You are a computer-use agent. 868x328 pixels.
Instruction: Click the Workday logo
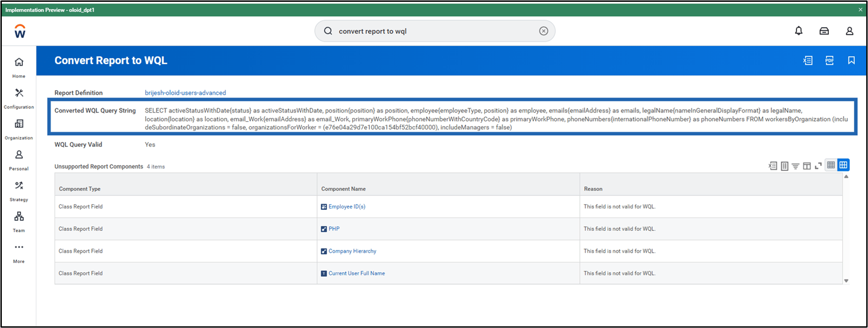click(x=20, y=31)
